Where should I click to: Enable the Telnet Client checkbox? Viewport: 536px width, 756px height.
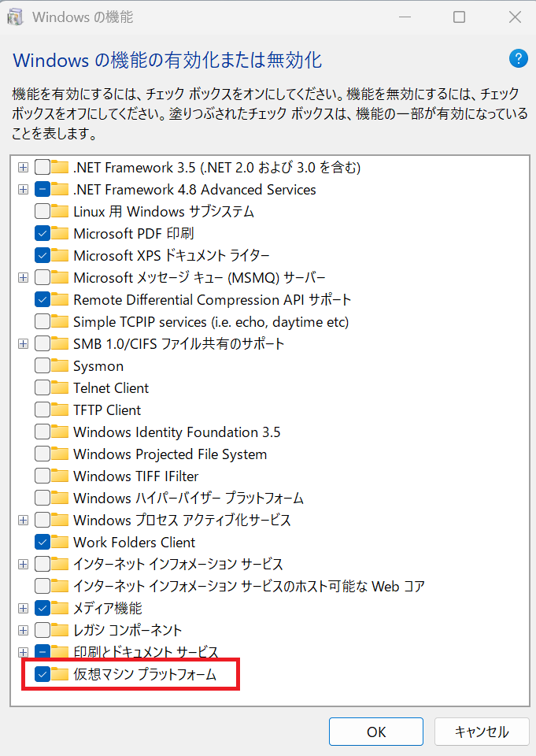43,388
